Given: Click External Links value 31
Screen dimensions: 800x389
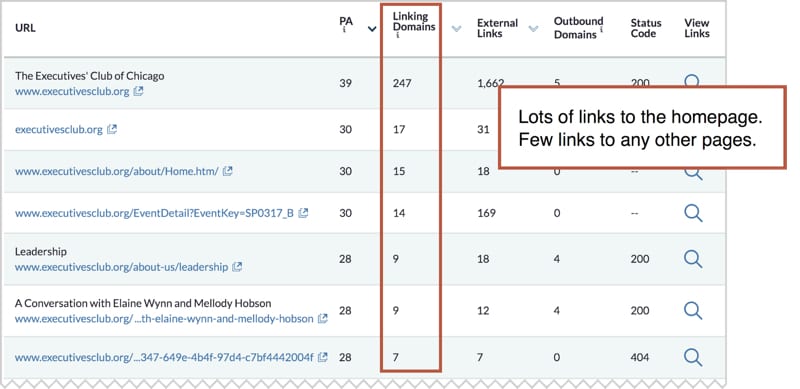Looking at the screenshot, I should (x=483, y=130).
